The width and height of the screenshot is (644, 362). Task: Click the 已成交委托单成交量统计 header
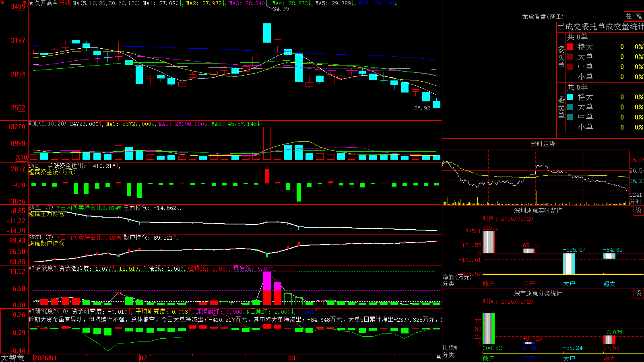click(x=601, y=27)
